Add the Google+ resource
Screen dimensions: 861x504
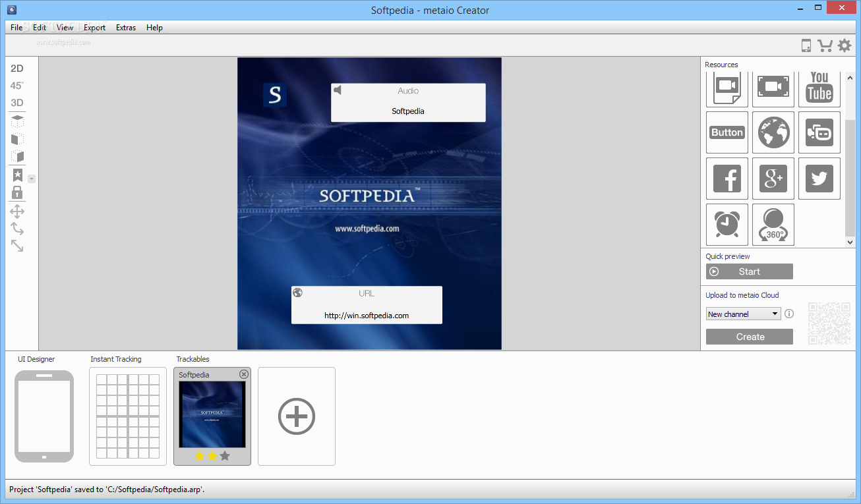click(x=773, y=179)
